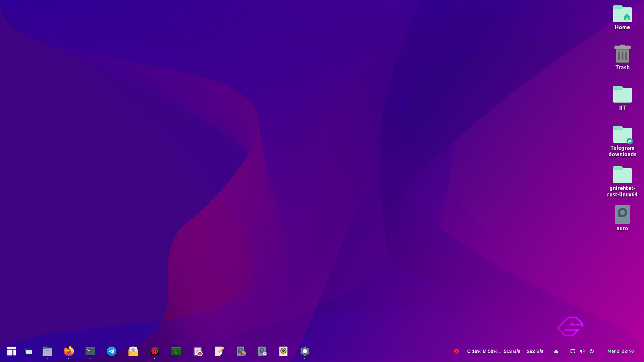Image resolution: width=644 pixels, height=362 pixels.
Task: Select the gnirehtet-rust-linux64 folder
Action: coord(623,182)
